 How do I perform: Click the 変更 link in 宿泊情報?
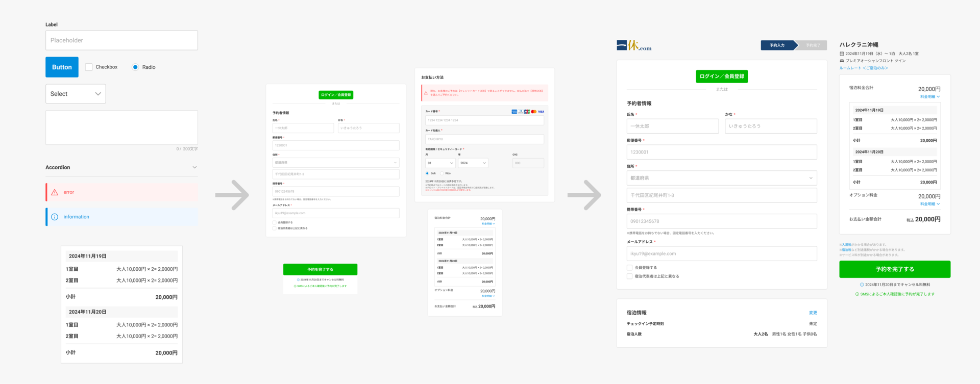[x=813, y=313]
